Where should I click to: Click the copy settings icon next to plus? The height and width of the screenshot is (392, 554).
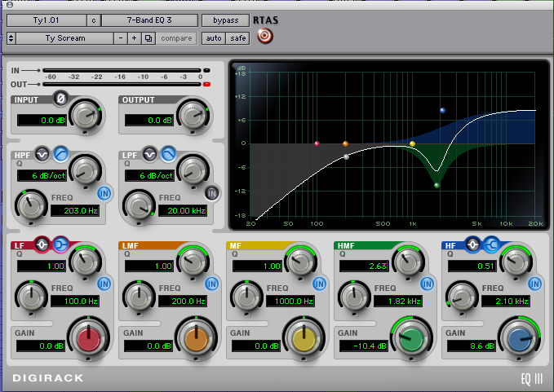(x=148, y=38)
